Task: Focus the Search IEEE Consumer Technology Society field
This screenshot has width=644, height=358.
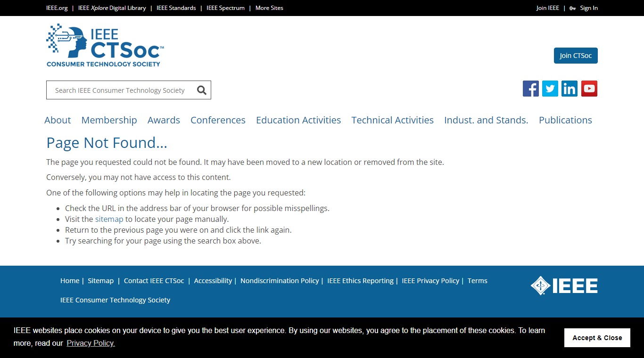Action: pos(120,90)
